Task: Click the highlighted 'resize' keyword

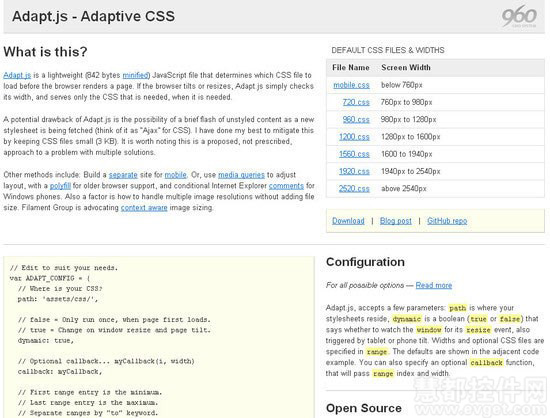Action: click(x=478, y=330)
